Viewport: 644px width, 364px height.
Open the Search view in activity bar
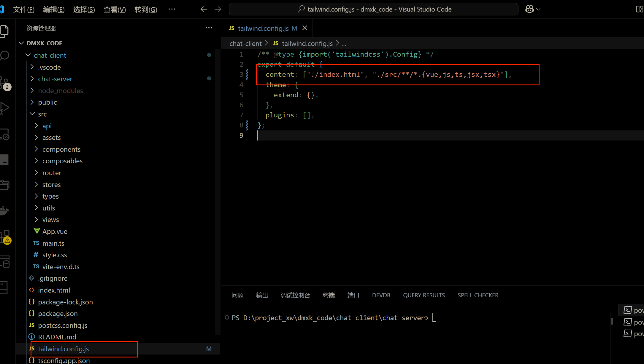tap(5, 56)
